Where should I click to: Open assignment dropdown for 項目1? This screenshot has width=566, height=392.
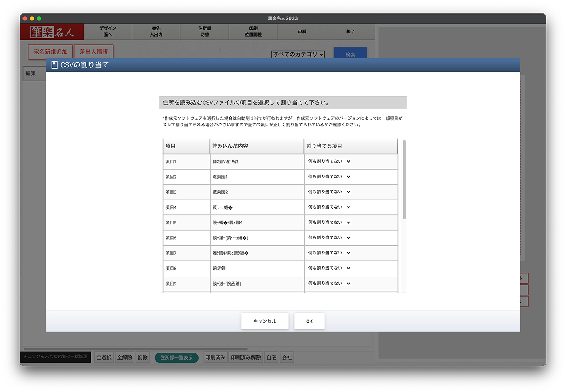tap(329, 161)
